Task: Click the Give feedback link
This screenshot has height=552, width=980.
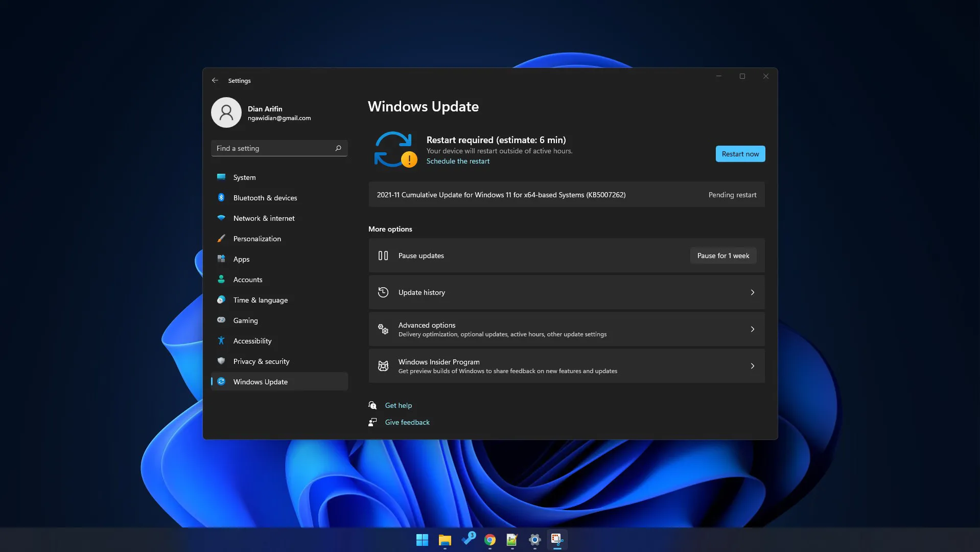Action: click(407, 422)
